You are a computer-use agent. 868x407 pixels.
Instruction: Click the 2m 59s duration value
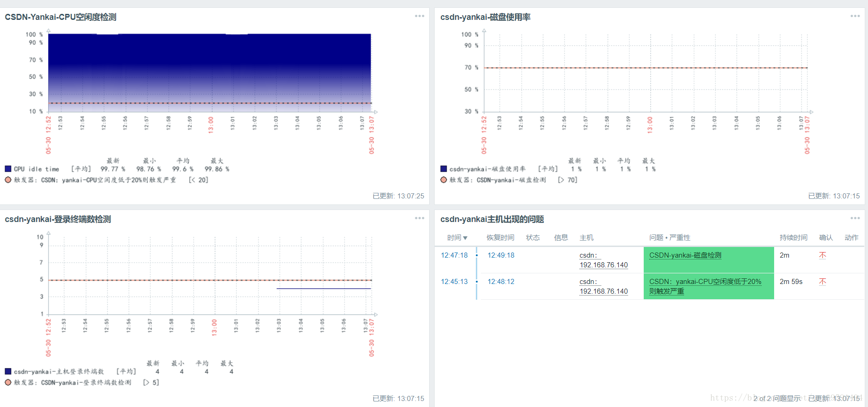pyautogui.click(x=791, y=282)
